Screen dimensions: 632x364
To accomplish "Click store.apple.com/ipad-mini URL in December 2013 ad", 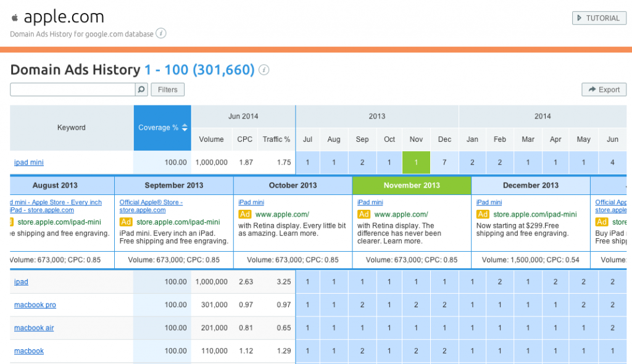I will [535, 215].
